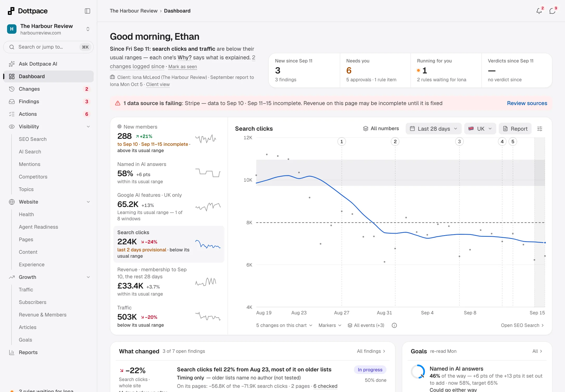This screenshot has height=392, width=565.
Task: Open Mentions in sidebar
Action: [30, 164]
